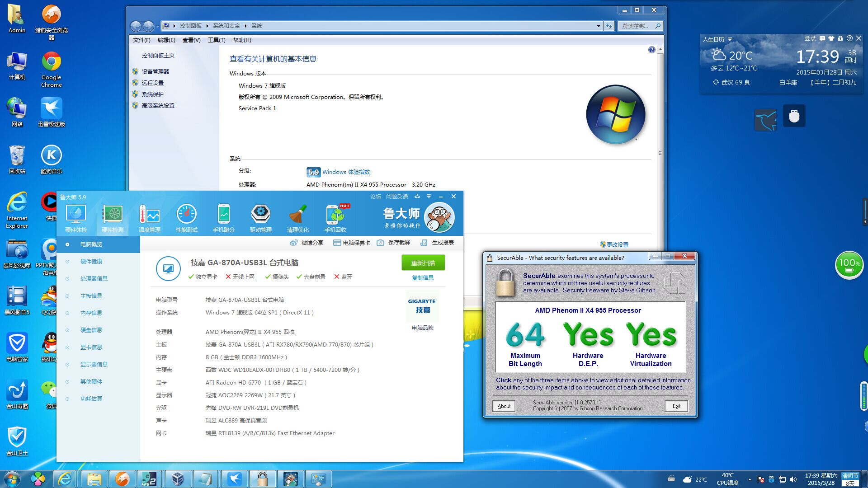Open 清理优化 broom icon
The image size is (868, 488).
tap(298, 219)
